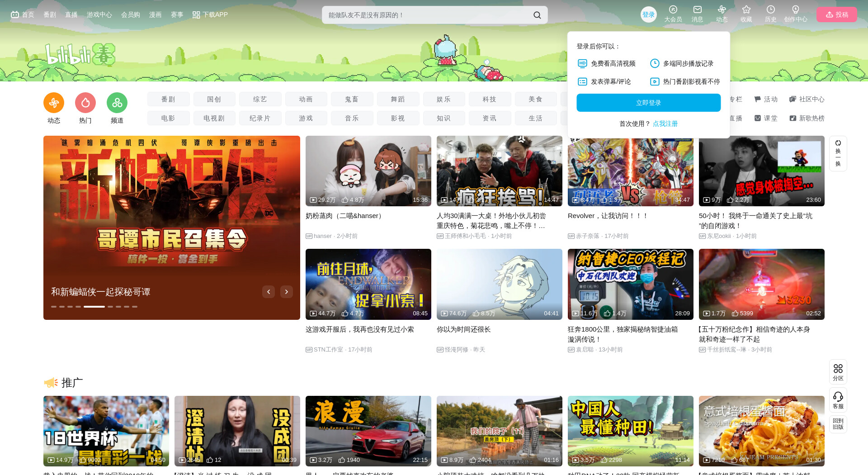868x475 pixels.
Task: Open the 纳智捷CEO返程记 video thumbnail
Action: point(631,284)
